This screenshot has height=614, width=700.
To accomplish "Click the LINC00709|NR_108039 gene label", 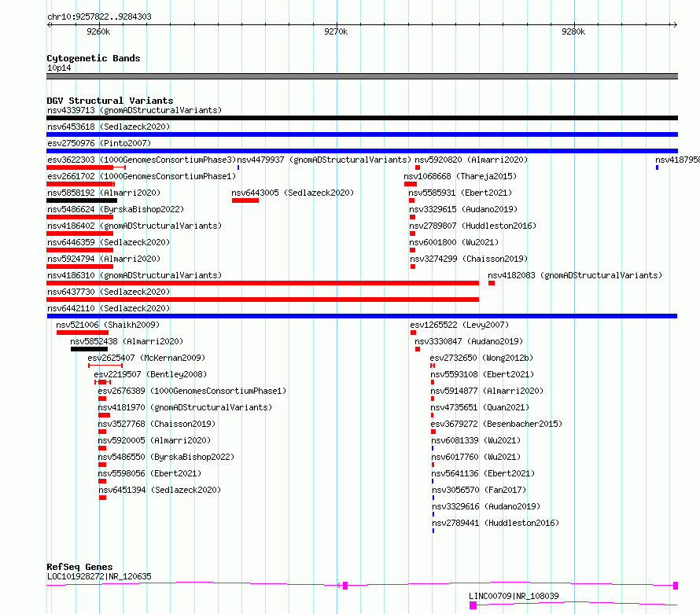I will [x=514, y=596].
